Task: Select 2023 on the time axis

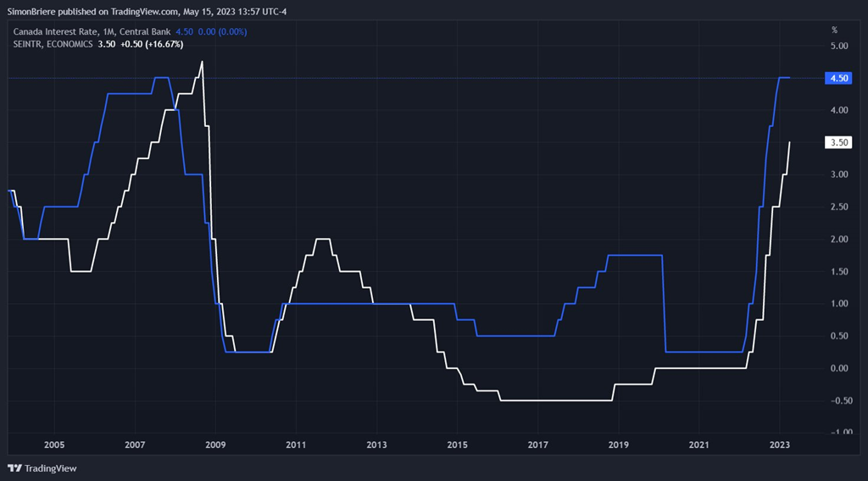Action: [779, 445]
